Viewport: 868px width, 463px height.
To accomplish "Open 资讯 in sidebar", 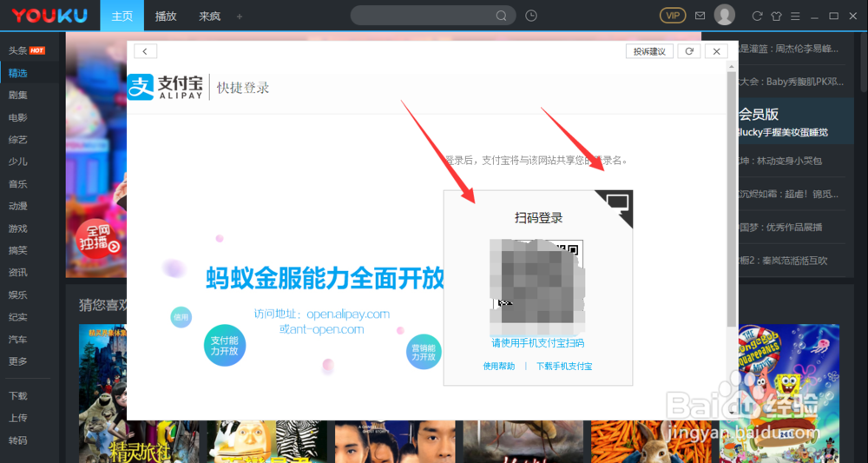I will click(18, 273).
